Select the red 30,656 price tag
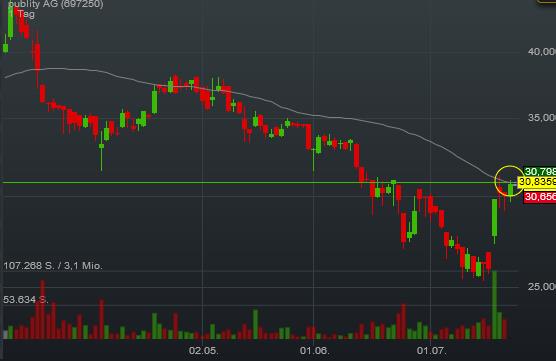This screenshot has height=361, width=556. tap(540, 197)
